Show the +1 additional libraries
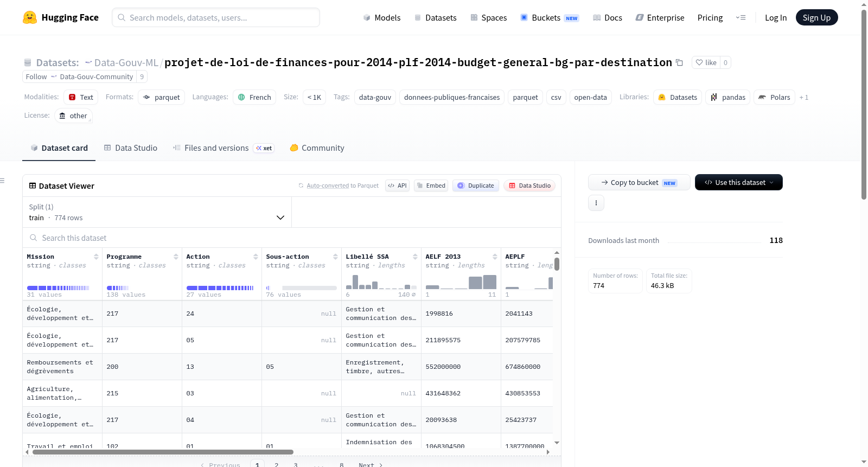868x467 pixels. pos(804,97)
